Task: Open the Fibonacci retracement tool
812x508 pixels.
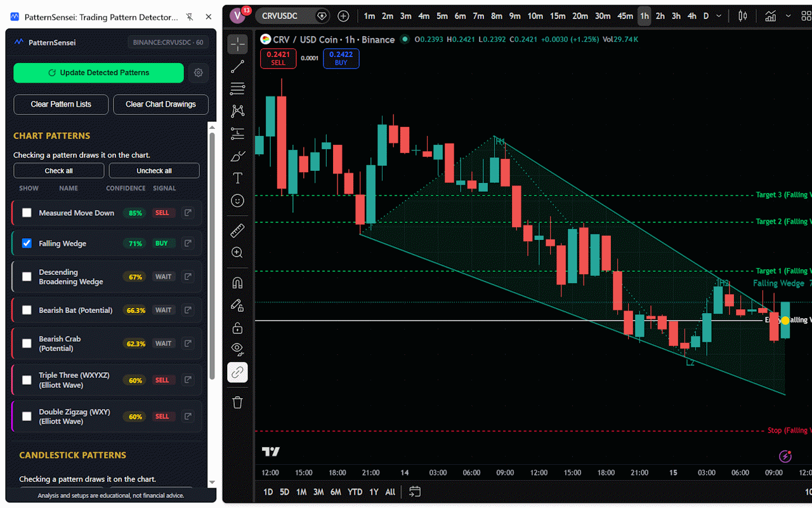Action: click(237, 89)
